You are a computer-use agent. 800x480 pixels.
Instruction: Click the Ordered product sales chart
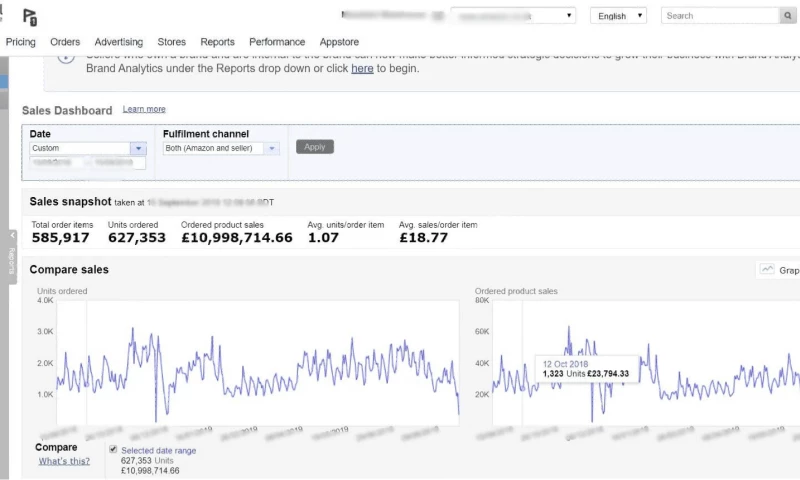click(646, 363)
